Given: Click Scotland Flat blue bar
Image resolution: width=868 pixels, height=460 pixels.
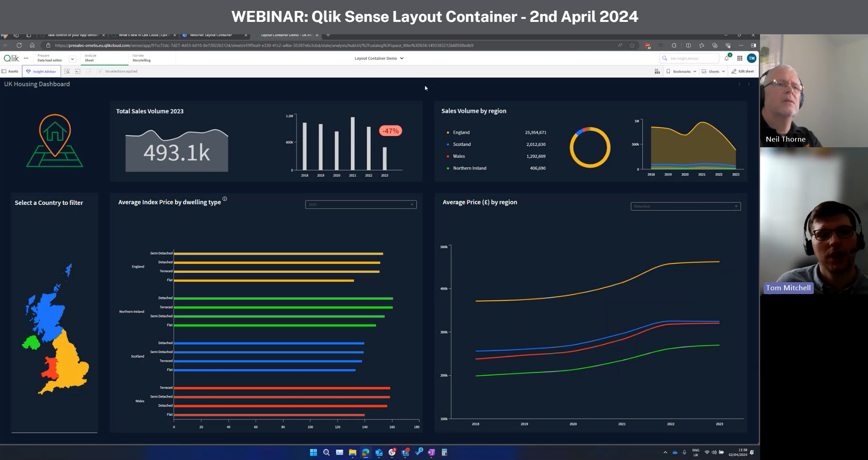Looking at the screenshot, I should (x=265, y=370).
